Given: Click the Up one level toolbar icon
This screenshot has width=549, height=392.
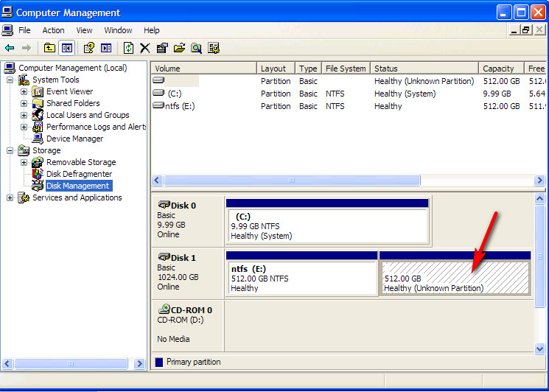Looking at the screenshot, I should [49, 48].
